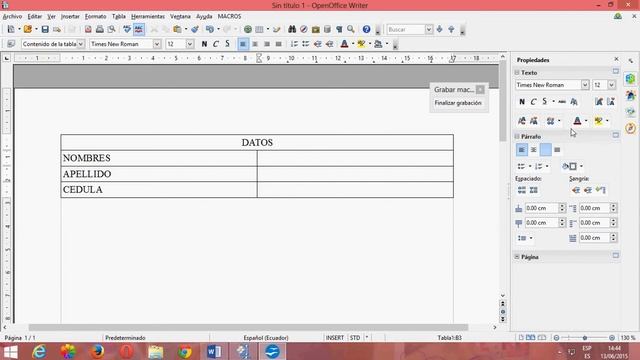Click Finalizar grabación button
Viewport: 640px width, 360px height.
458,103
